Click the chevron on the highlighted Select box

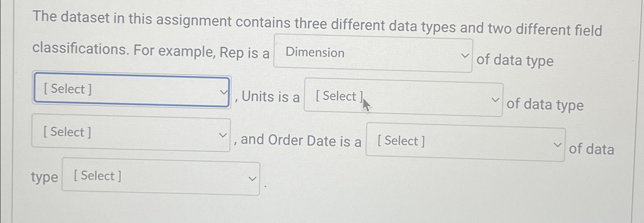[224, 92]
